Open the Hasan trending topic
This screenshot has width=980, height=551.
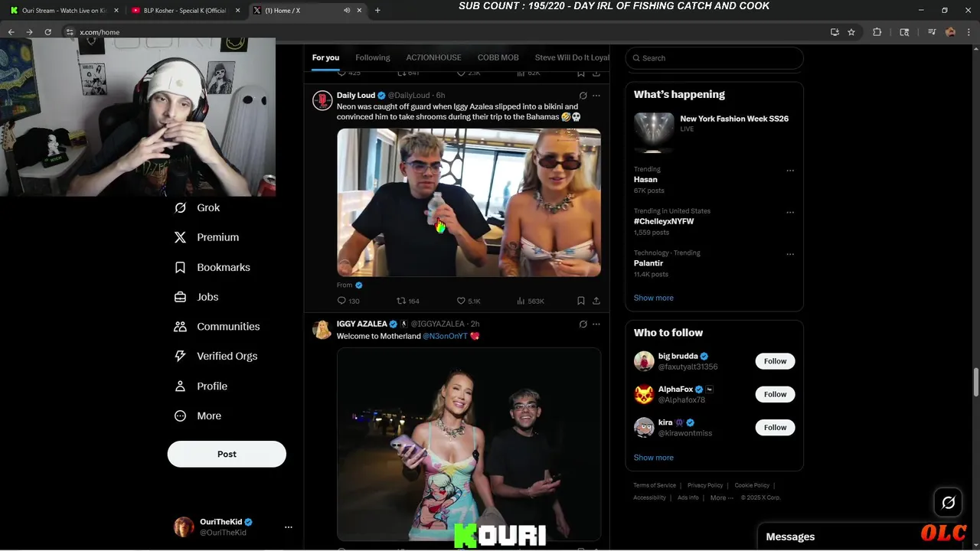[x=645, y=180]
